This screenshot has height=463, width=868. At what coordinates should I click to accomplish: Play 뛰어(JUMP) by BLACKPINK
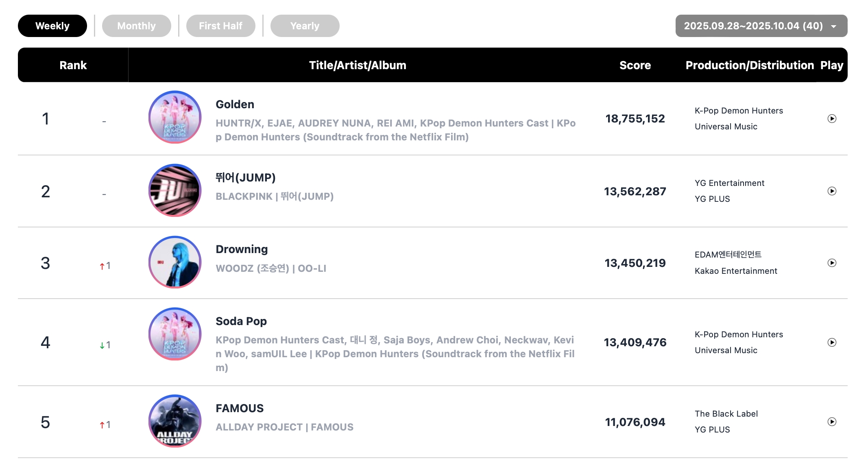tap(832, 191)
